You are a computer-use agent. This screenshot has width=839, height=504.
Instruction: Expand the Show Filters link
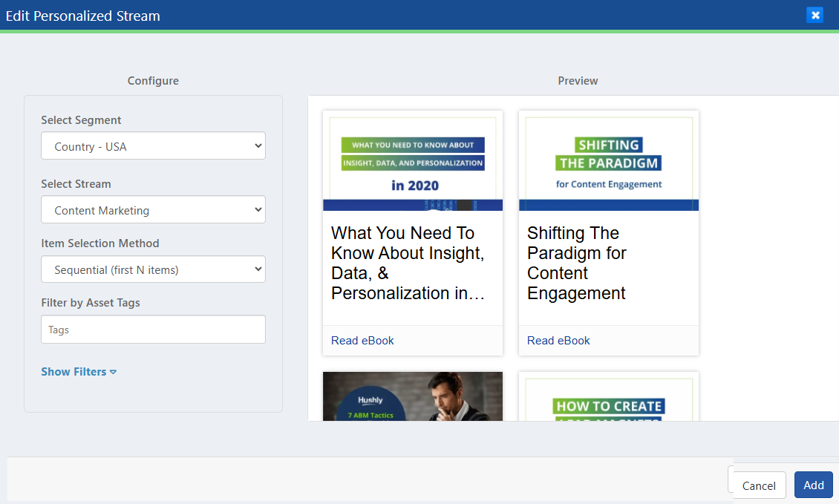click(x=79, y=371)
